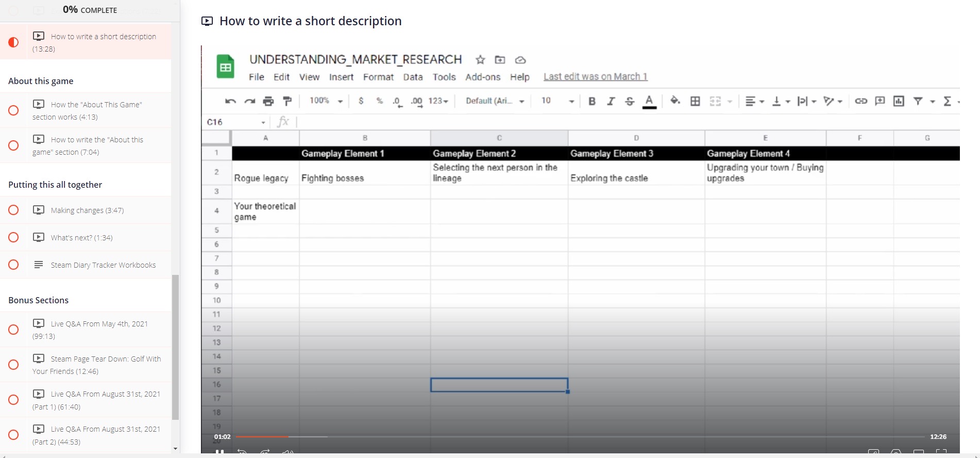The image size is (980, 458).
Task: Open Last edit was on March 1 link
Action: pyautogui.click(x=595, y=76)
